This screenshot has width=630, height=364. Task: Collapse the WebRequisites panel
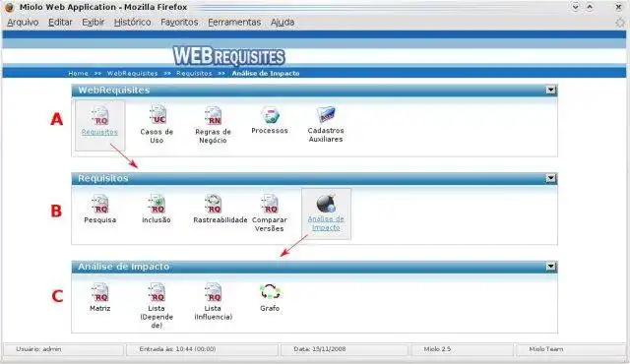551,90
